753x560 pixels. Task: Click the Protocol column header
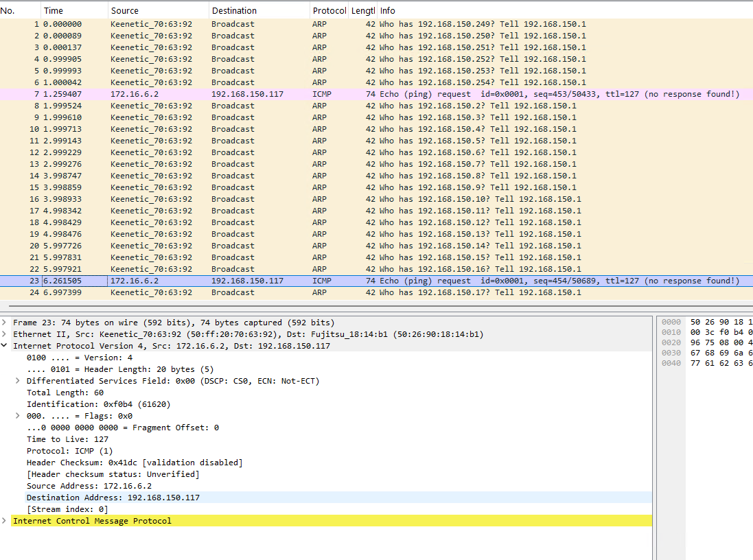329,10
